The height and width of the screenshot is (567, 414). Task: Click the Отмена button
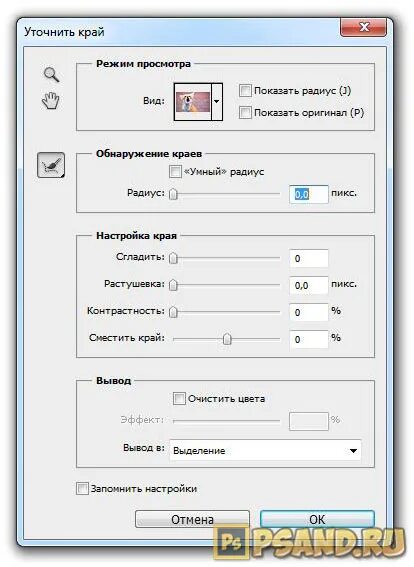[192, 519]
